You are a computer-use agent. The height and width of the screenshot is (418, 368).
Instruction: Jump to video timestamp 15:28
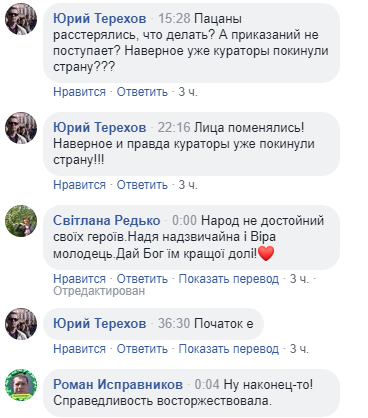coord(174,18)
